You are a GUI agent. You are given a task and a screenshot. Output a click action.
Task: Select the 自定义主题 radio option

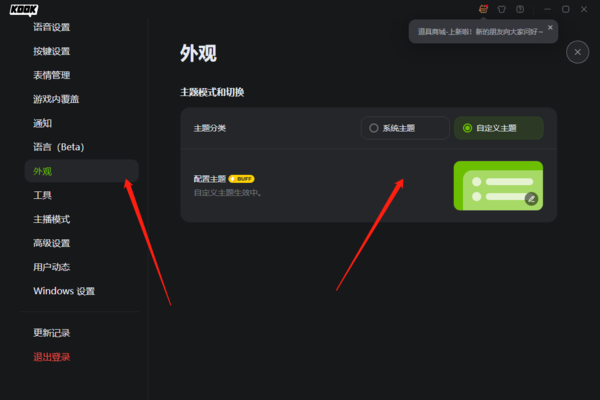[x=499, y=128]
